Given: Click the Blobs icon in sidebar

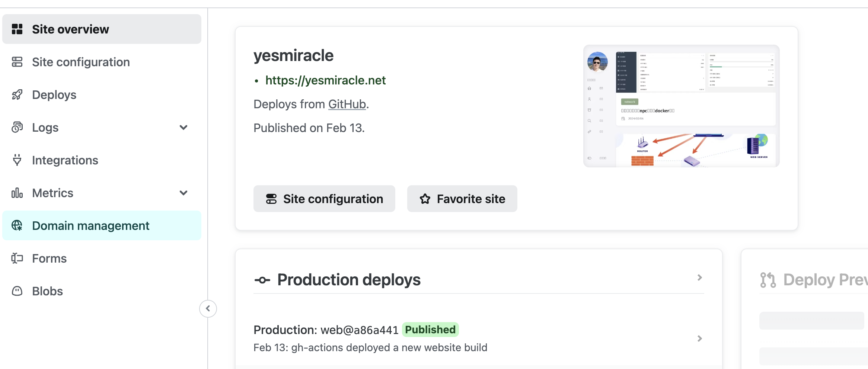Looking at the screenshot, I should (x=17, y=291).
